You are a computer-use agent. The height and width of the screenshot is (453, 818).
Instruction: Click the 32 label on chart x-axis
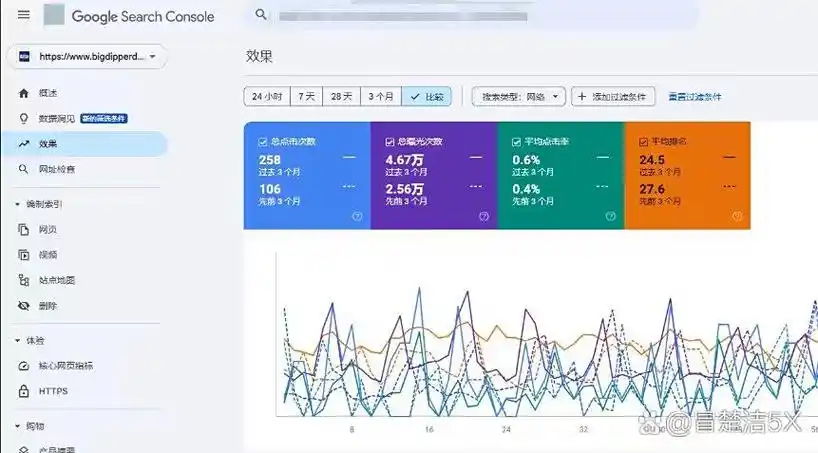pos(583,430)
